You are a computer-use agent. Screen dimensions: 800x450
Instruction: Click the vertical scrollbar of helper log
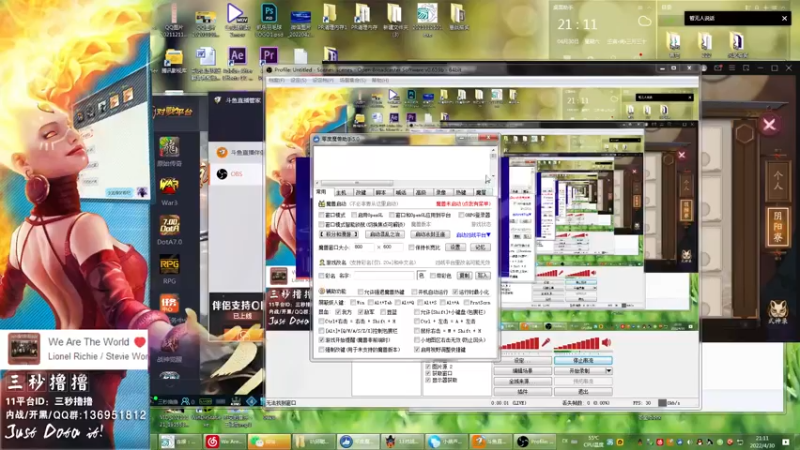coord(493,162)
